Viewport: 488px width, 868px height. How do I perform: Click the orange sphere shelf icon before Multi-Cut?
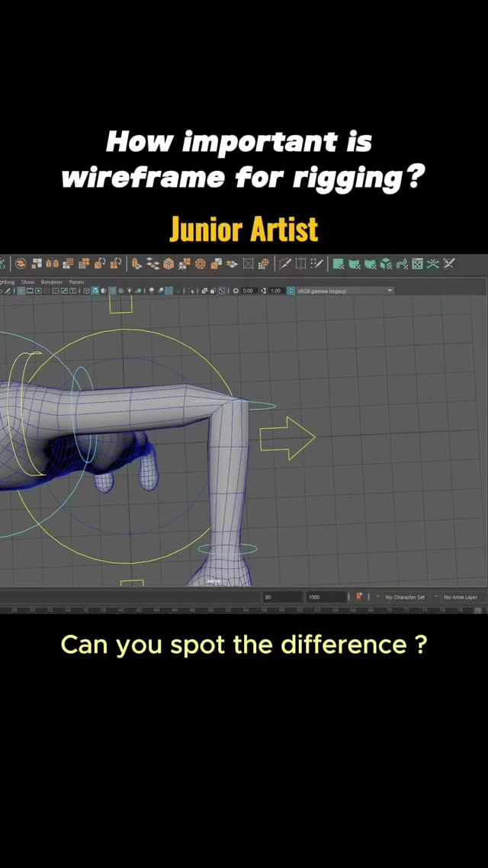tap(263, 263)
